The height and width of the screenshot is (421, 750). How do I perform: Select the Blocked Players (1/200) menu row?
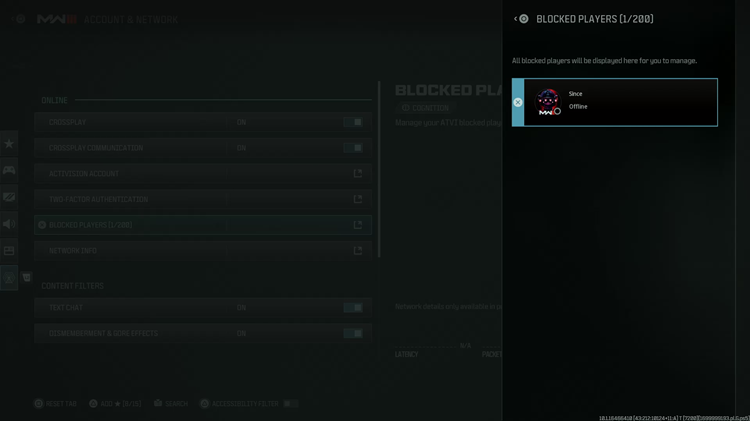click(x=203, y=225)
